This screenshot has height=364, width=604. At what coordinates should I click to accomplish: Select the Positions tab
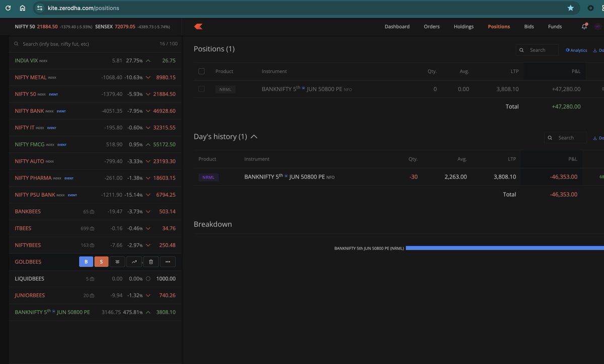tap(499, 27)
